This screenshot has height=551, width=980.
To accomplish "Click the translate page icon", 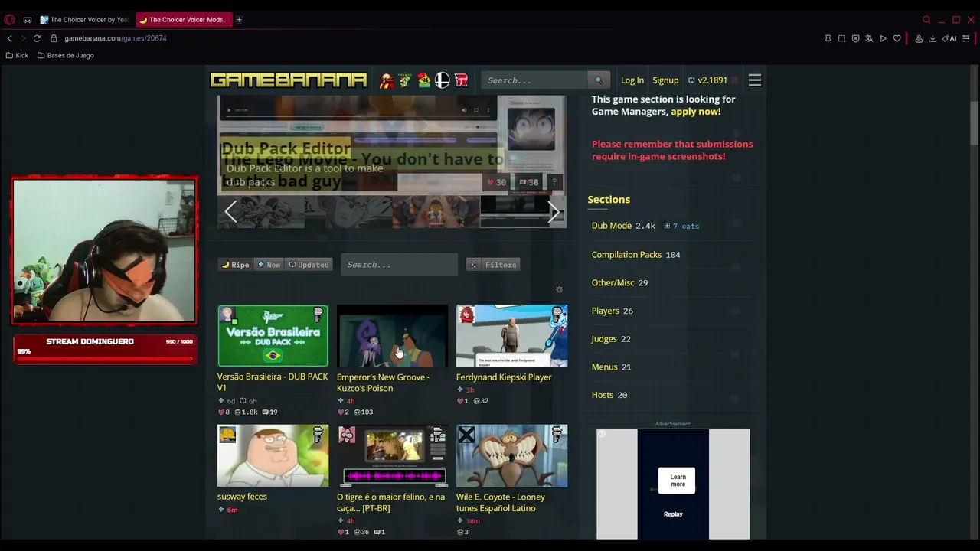I will pos(869,38).
